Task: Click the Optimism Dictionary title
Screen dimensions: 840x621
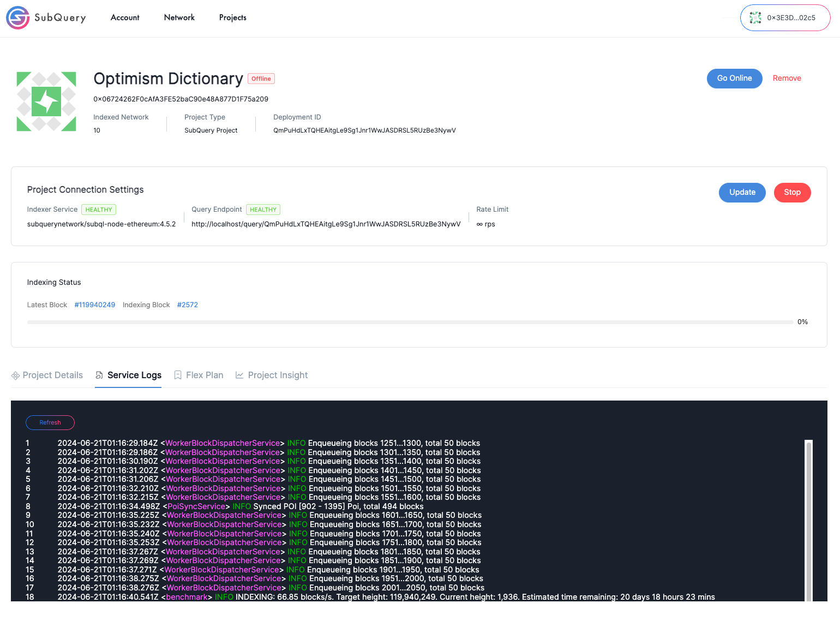Action: tap(168, 79)
